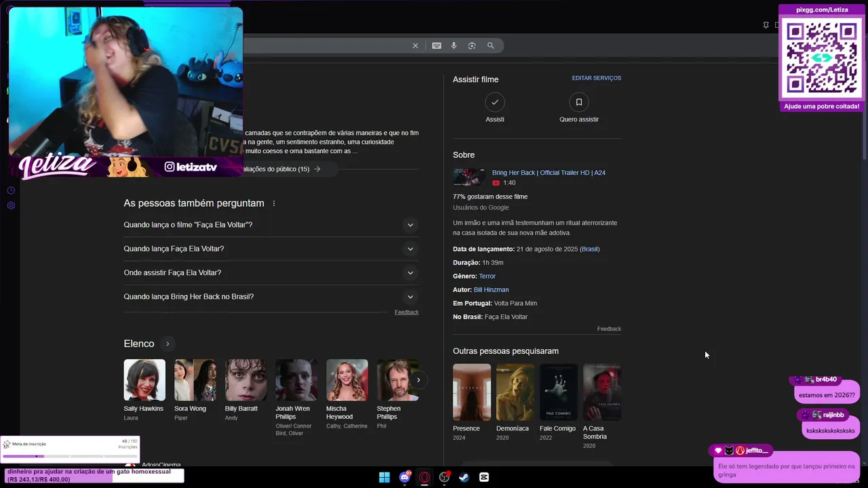Open Steam from the taskbar
Viewport: 868px width, 488px height.
[x=464, y=477]
